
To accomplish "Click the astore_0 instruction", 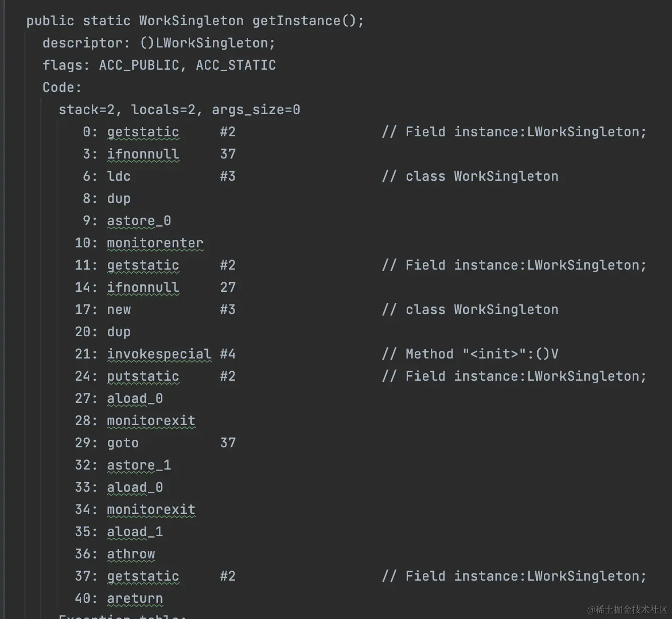I will click(139, 221).
